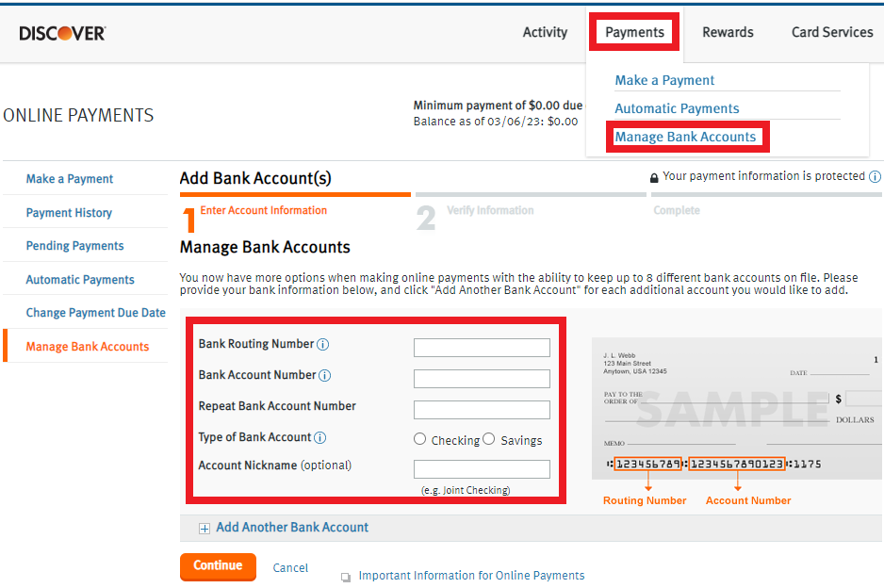Image resolution: width=884 pixels, height=588 pixels.
Task: Click the orange Account Number label under check
Action: (748, 500)
